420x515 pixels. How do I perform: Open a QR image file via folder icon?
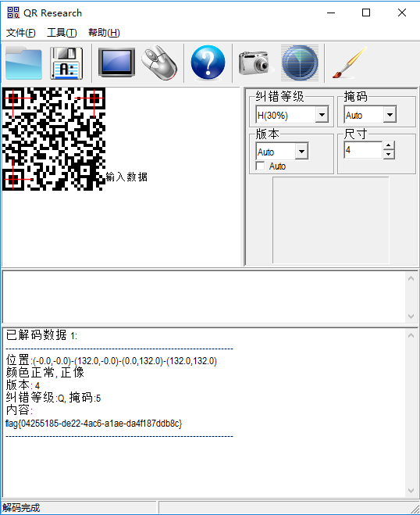[23, 63]
